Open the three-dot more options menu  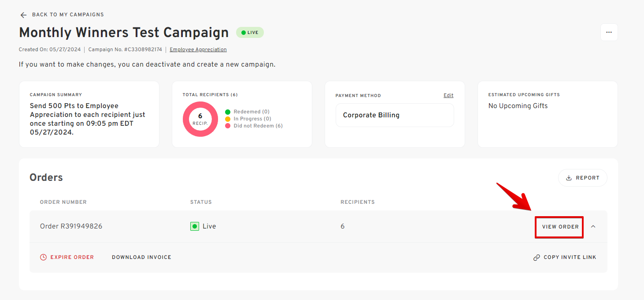coord(609,32)
